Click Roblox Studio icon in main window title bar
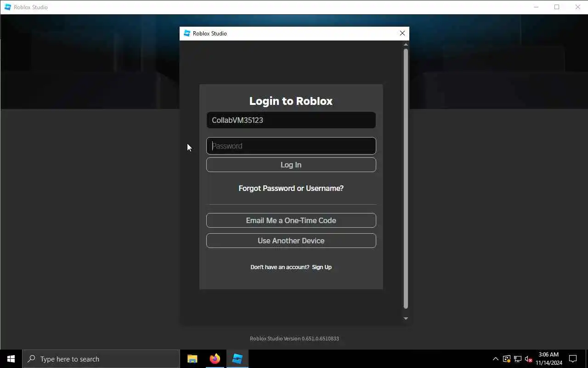588x368 pixels. coord(8,7)
